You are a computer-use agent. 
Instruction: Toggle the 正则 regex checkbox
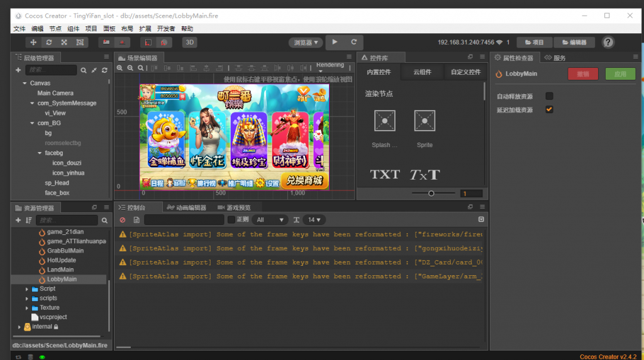pos(231,220)
